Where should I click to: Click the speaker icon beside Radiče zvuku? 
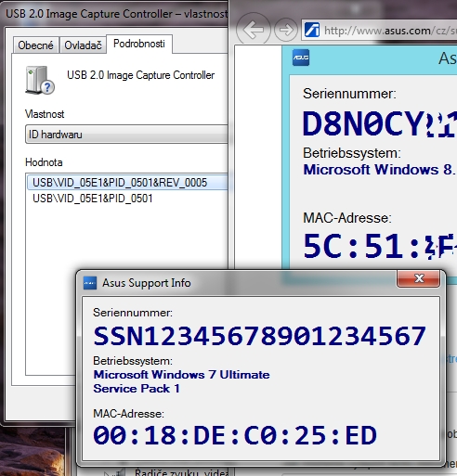pos(119,473)
